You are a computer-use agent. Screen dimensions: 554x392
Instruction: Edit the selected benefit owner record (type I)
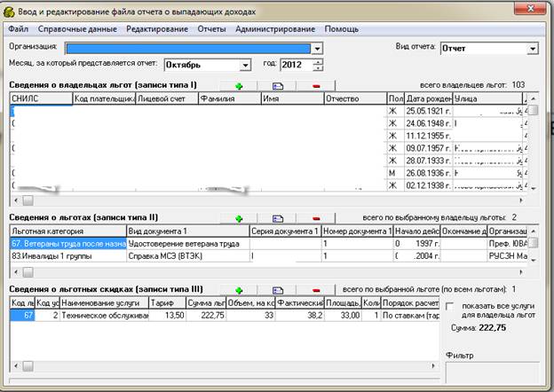coord(278,86)
